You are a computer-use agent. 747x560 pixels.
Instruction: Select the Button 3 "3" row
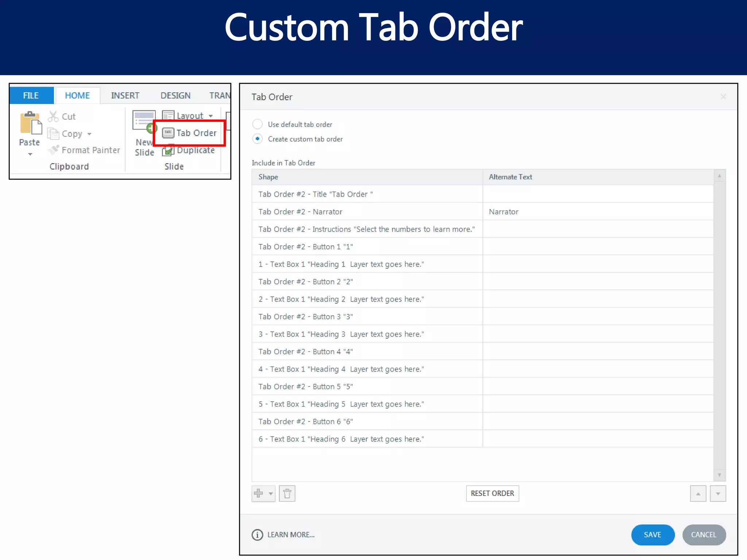(483, 316)
